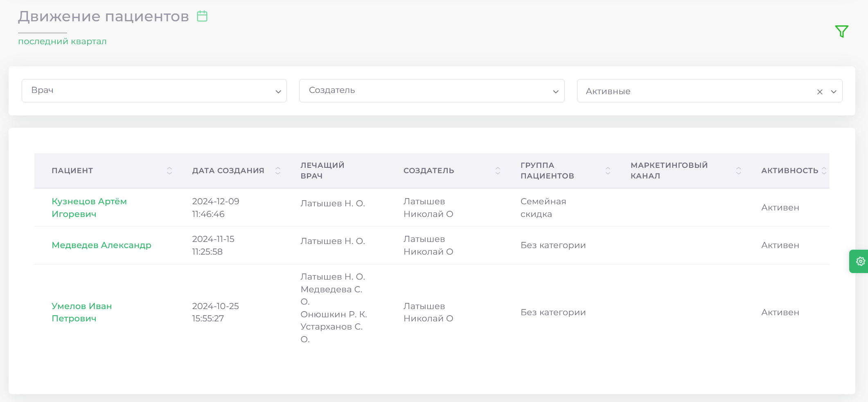
Task: Click the date 2024-10-25 15:55:27 cell
Action: [x=216, y=312]
